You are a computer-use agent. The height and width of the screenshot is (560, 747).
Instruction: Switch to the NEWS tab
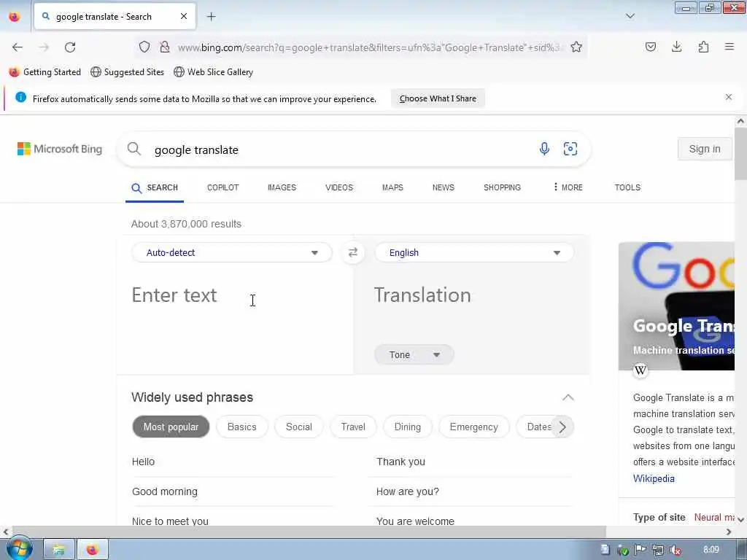tap(443, 187)
